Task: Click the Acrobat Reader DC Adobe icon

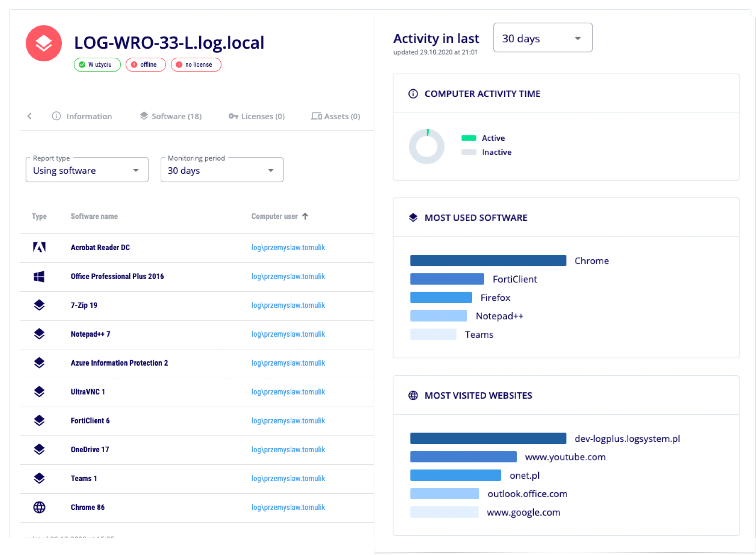Action: [39, 247]
